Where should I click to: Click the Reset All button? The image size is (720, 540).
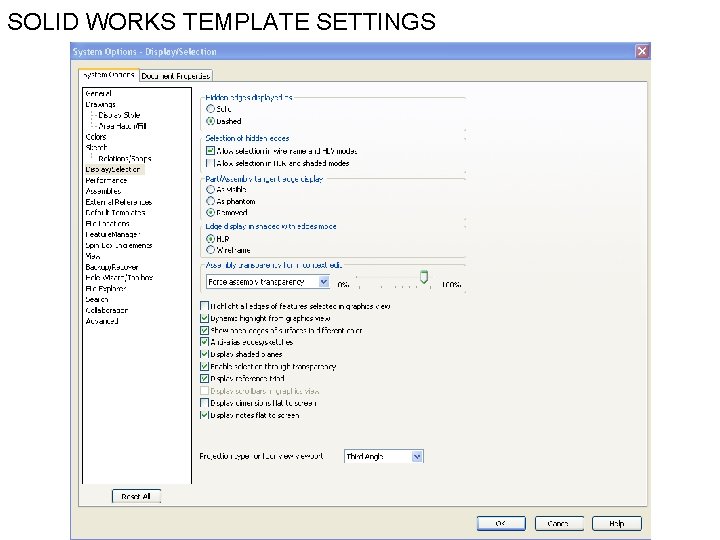[x=136, y=496]
